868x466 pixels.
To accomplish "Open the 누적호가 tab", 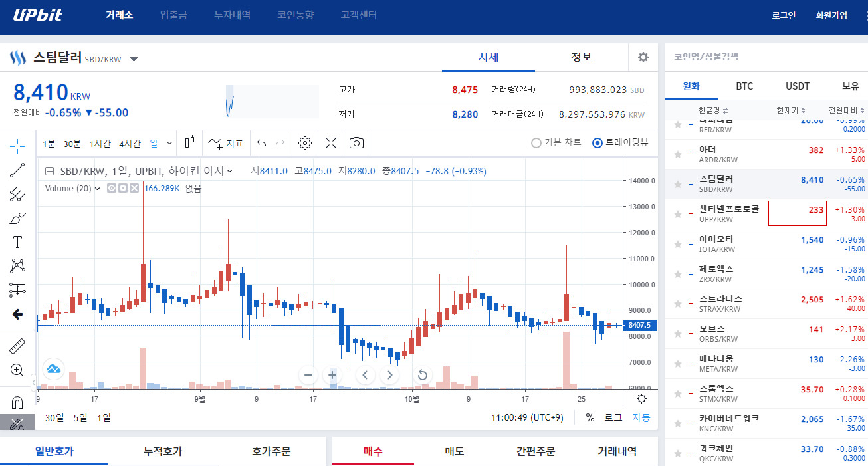I will tap(163, 451).
